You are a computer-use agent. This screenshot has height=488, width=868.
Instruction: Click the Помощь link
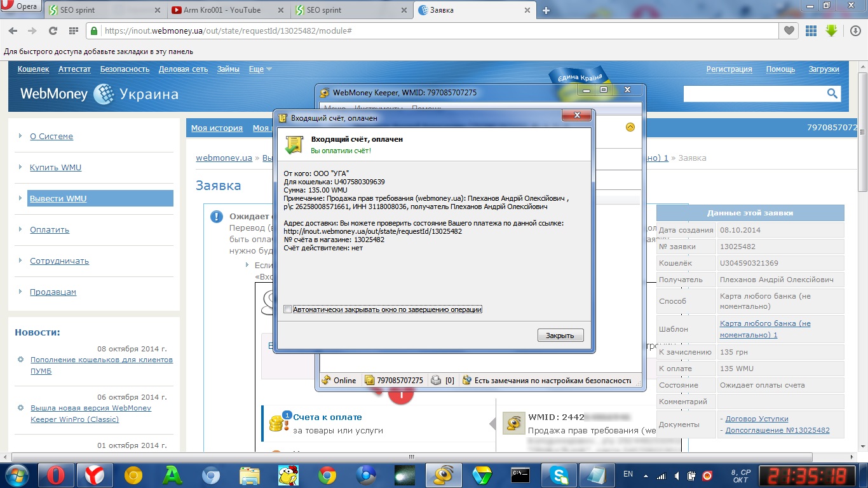point(780,69)
